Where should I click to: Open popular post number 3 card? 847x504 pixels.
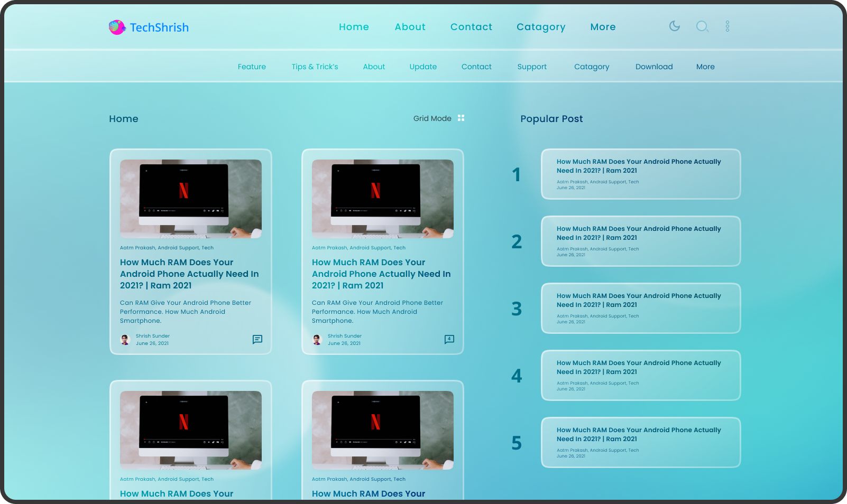[x=641, y=308]
